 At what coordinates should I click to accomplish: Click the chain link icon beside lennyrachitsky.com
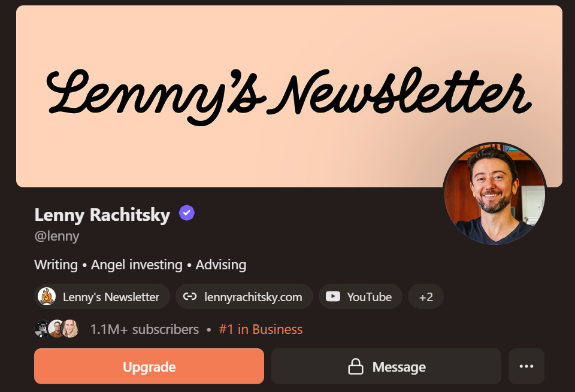(x=190, y=296)
